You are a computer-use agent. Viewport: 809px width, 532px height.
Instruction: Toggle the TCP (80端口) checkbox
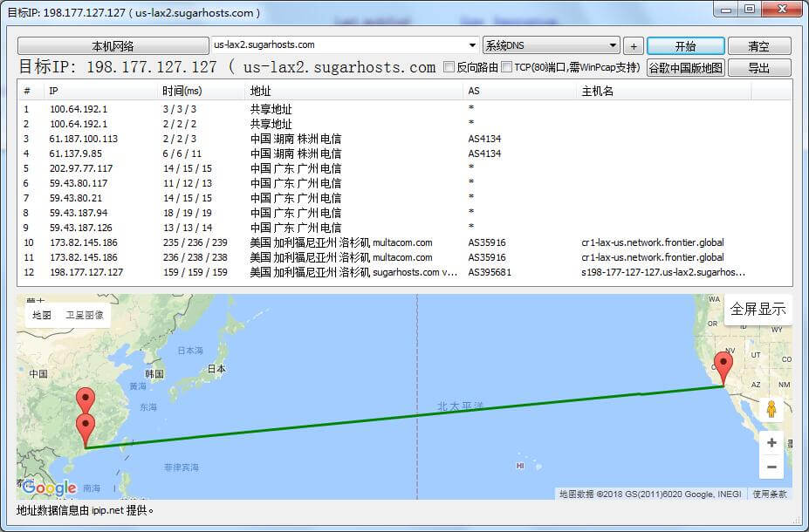507,67
